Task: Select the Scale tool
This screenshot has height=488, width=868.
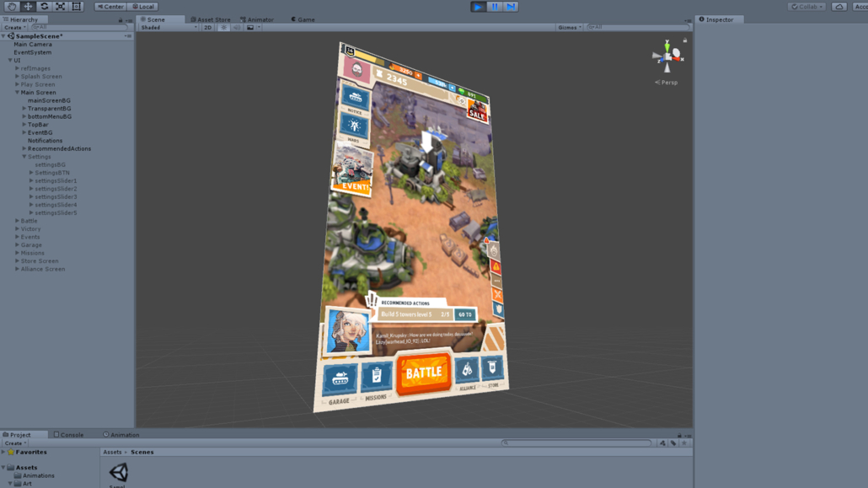Action: click(61, 7)
